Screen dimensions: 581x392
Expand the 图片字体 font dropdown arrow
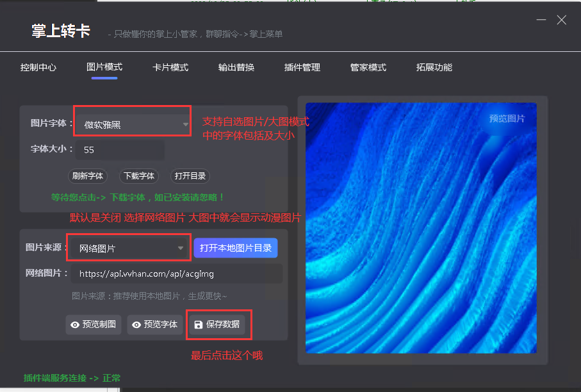pyautogui.click(x=186, y=124)
